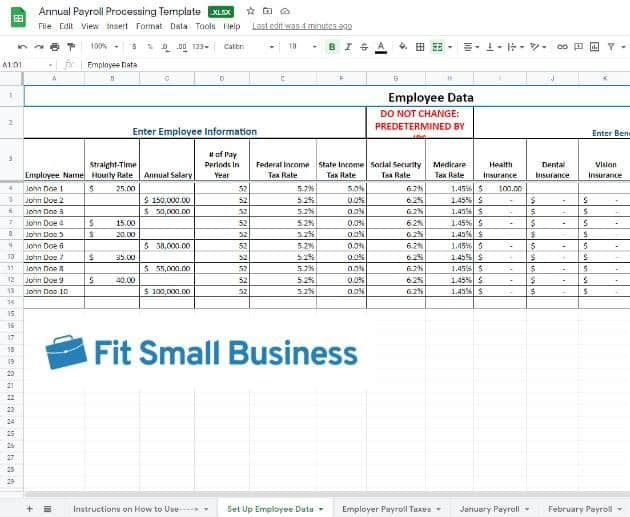This screenshot has height=517, width=630.
Task: Click John Doe 2 name cell
Action: (54, 200)
